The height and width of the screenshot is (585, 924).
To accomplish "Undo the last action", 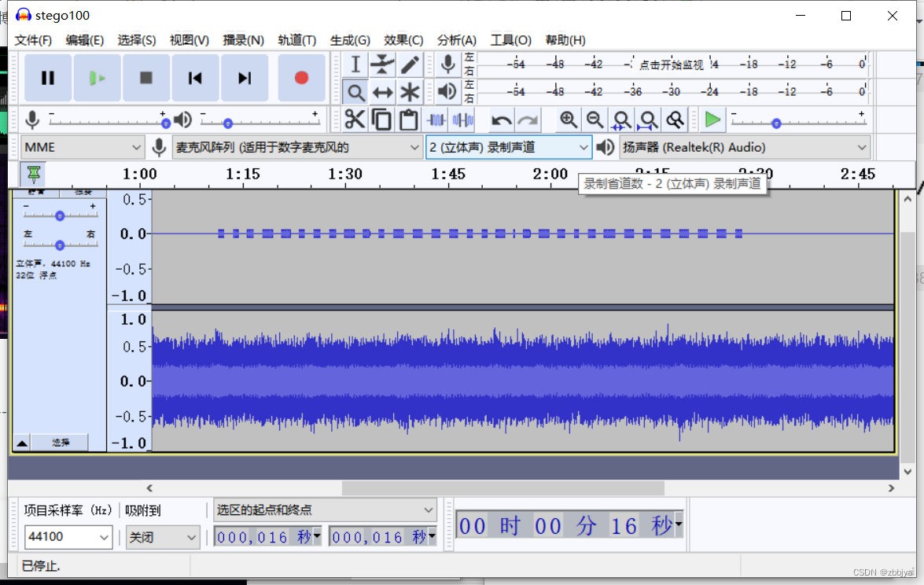I will point(502,120).
